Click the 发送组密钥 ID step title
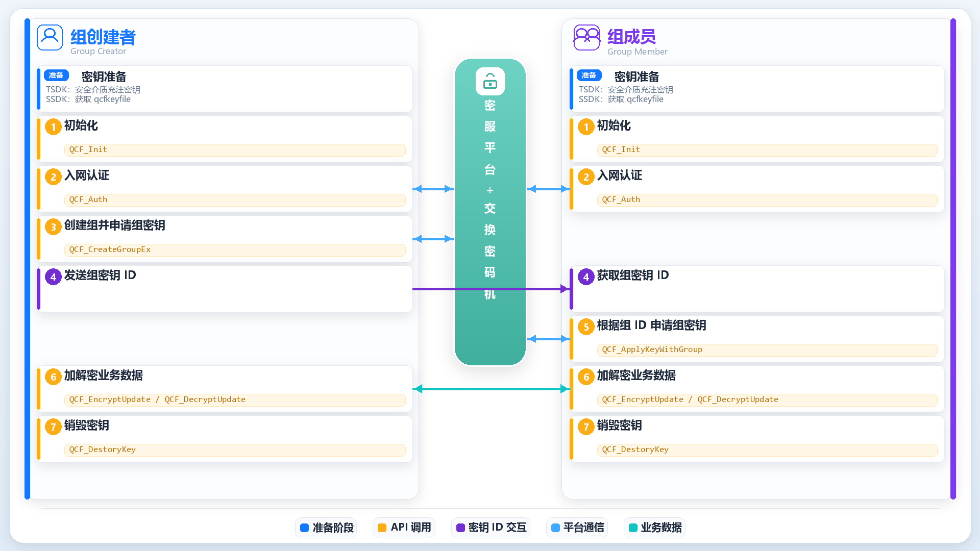 [x=100, y=275]
